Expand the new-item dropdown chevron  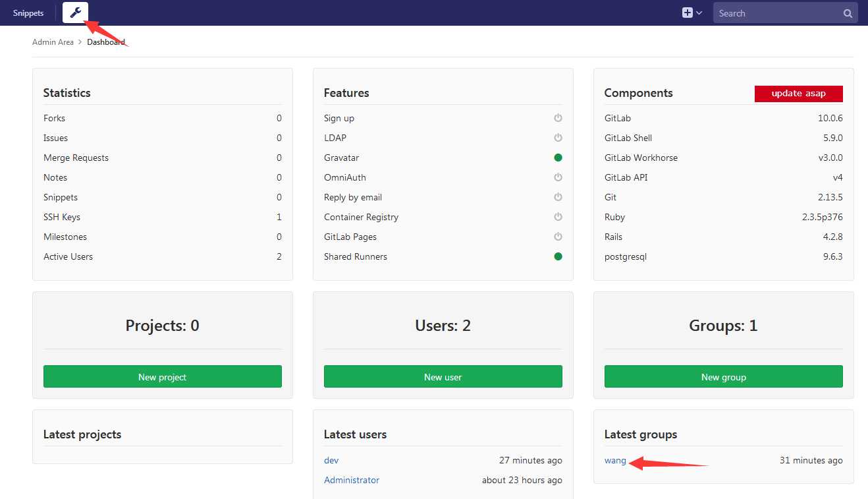coord(699,13)
